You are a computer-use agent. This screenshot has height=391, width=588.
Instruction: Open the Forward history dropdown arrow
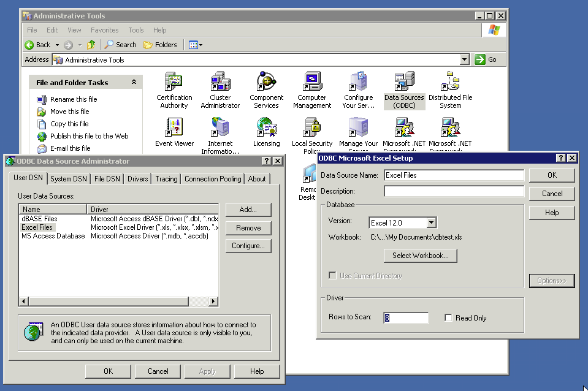click(x=80, y=45)
